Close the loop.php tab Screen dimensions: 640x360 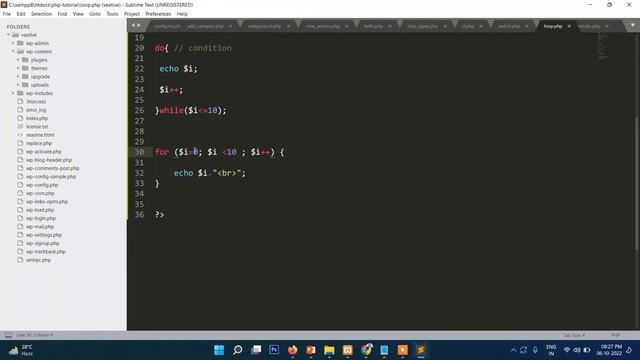click(569, 26)
